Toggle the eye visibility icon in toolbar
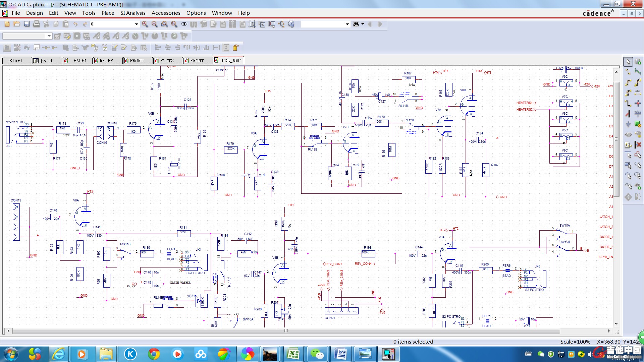 point(184,24)
